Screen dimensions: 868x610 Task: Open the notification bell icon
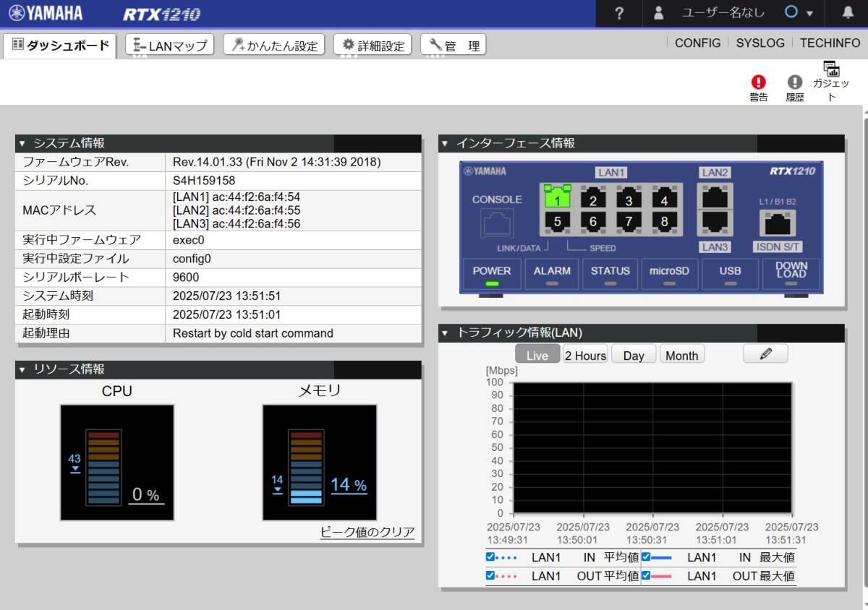click(848, 14)
